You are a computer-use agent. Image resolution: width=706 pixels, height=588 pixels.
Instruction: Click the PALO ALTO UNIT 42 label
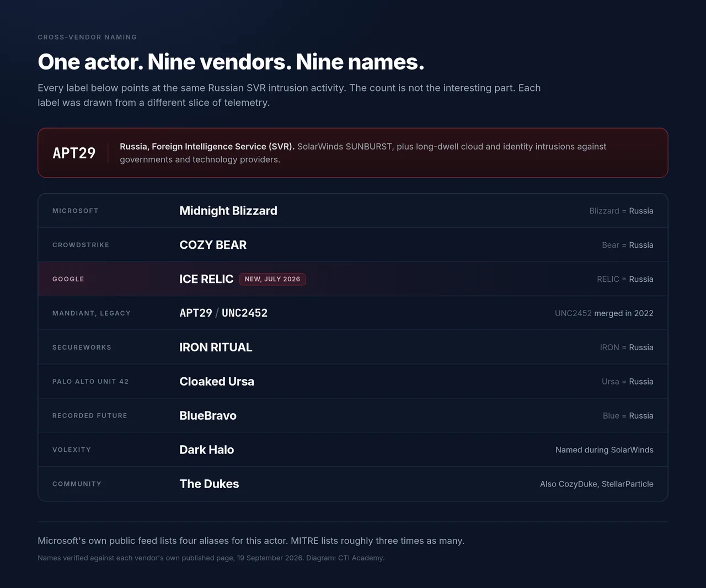click(x=90, y=382)
